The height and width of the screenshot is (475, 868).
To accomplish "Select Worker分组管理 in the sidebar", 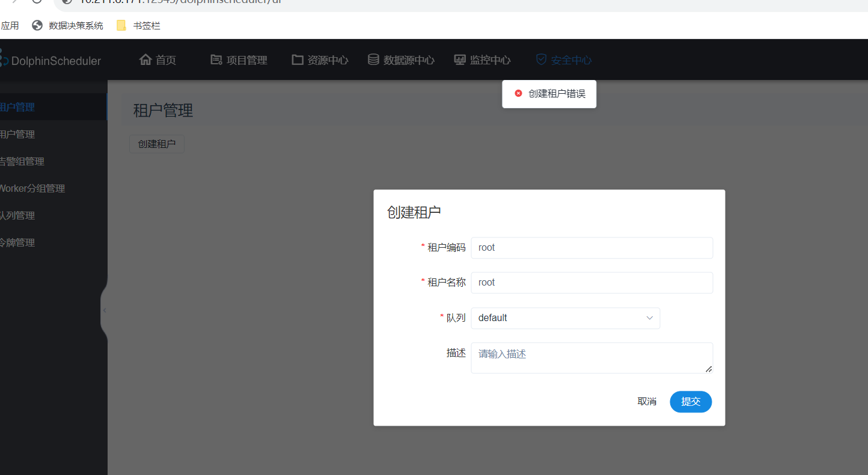I will (32, 188).
